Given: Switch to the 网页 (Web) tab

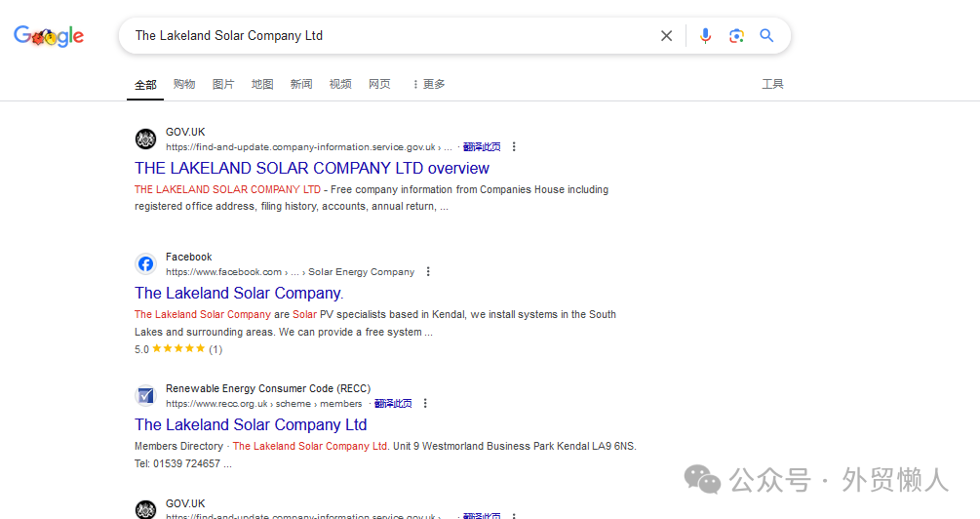Looking at the screenshot, I should click(x=379, y=84).
